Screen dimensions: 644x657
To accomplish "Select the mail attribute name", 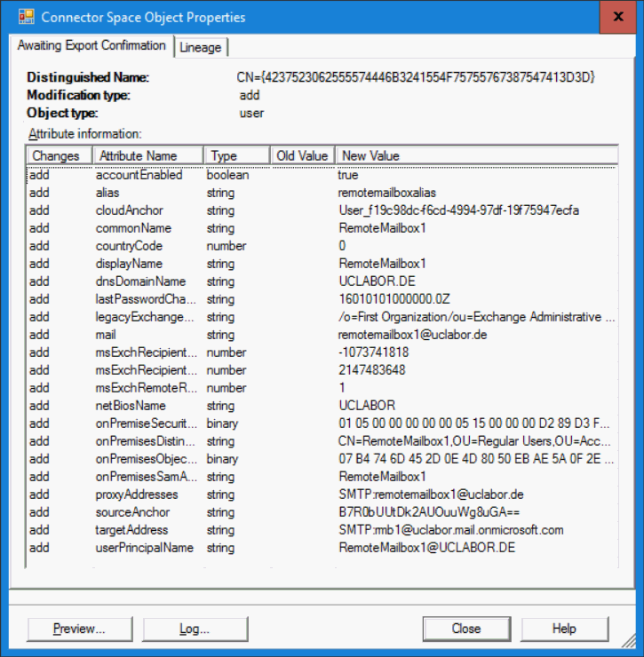I will point(106,335).
